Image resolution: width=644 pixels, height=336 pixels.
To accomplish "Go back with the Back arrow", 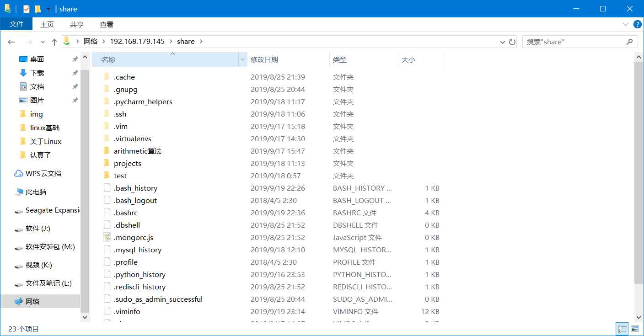I will point(11,42).
